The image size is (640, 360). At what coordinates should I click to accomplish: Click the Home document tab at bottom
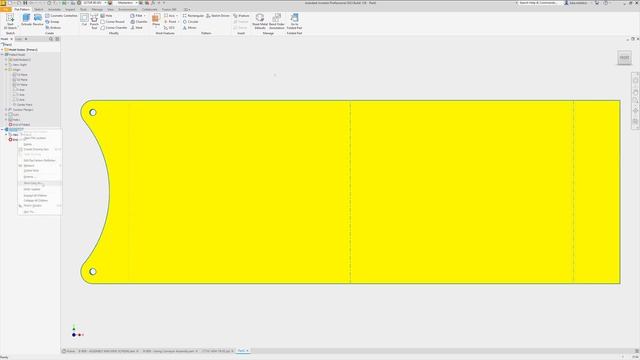click(69, 351)
